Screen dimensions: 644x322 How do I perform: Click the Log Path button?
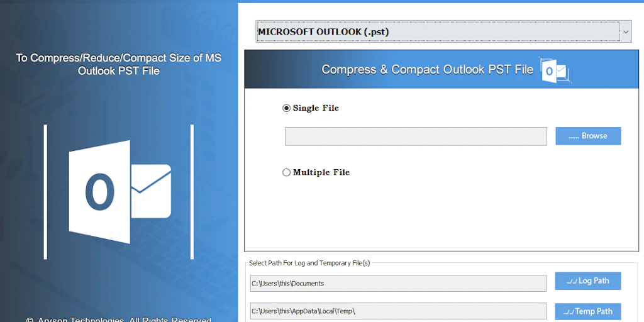tap(588, 281)
